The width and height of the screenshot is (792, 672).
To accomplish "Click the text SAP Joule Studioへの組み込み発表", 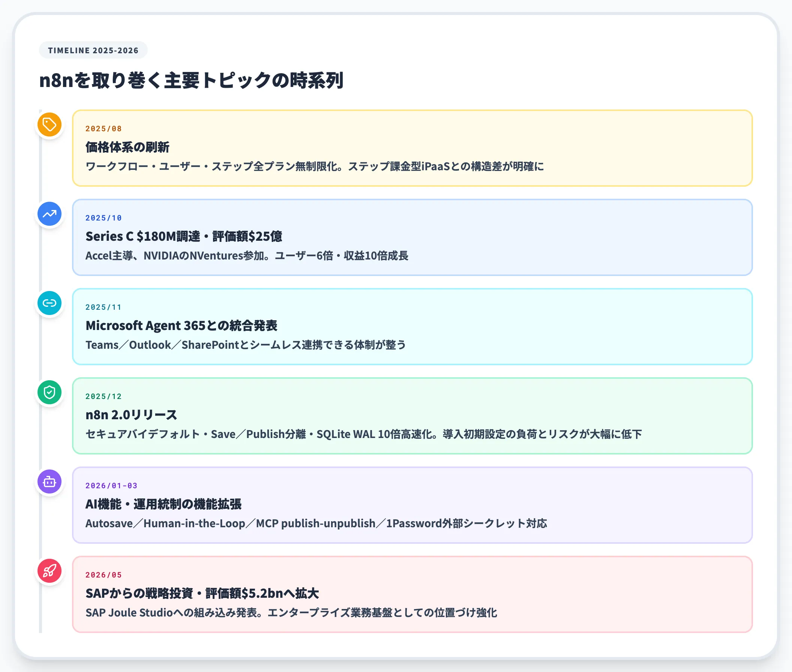I will point(173,613).
